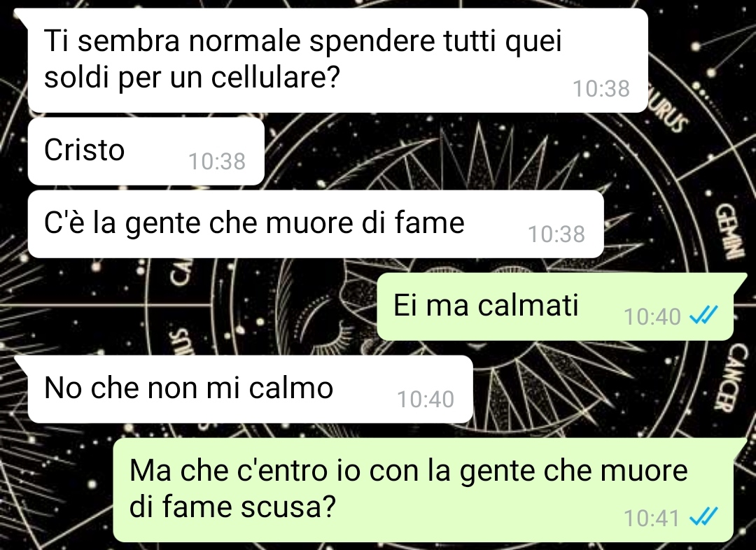
Task: Select the message "Ti sembra normale spendere tutti quei soldi"
Action: (x=337, y=59)
